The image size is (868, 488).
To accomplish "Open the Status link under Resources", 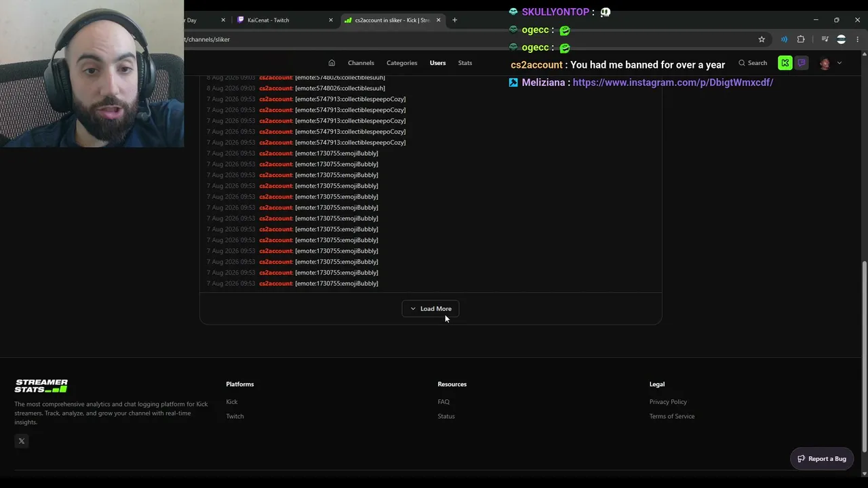I will [446, 416].
